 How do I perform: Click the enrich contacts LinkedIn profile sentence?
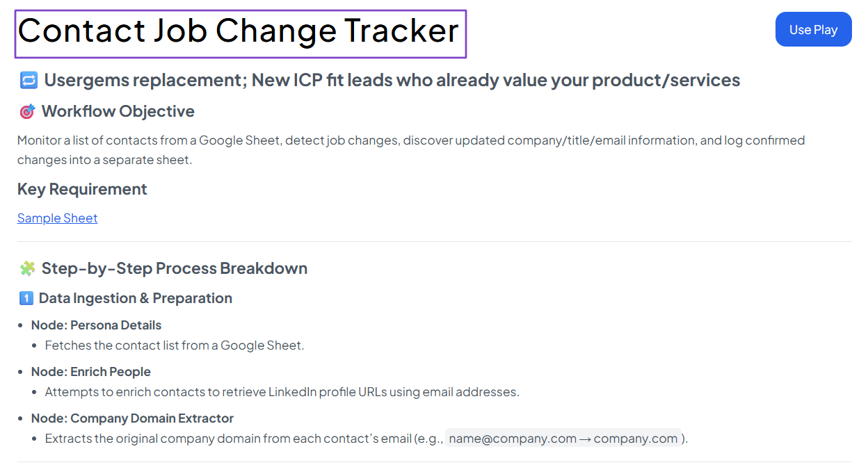(x=282, y=392)
